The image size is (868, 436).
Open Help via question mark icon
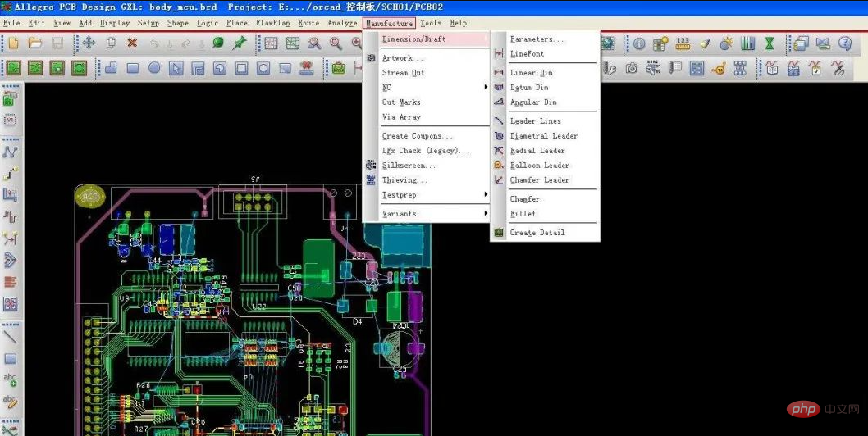pyautogui.click(x=844, y=43)
